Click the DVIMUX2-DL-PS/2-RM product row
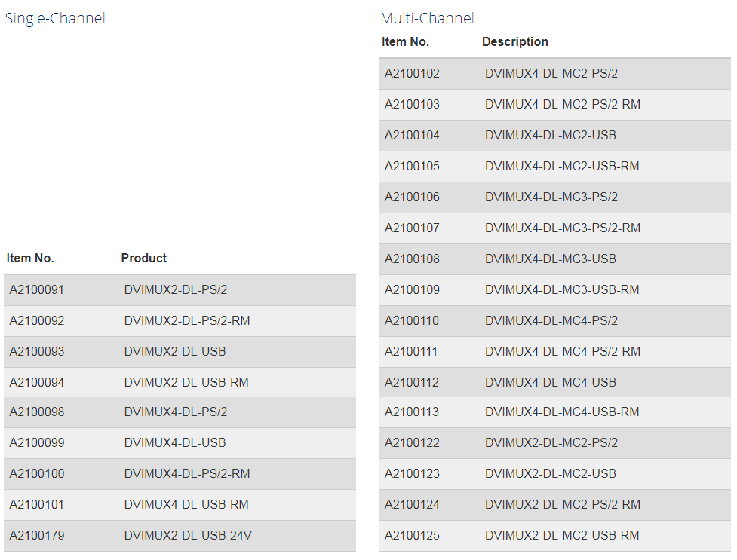737x560 pixels. (180, 321)
